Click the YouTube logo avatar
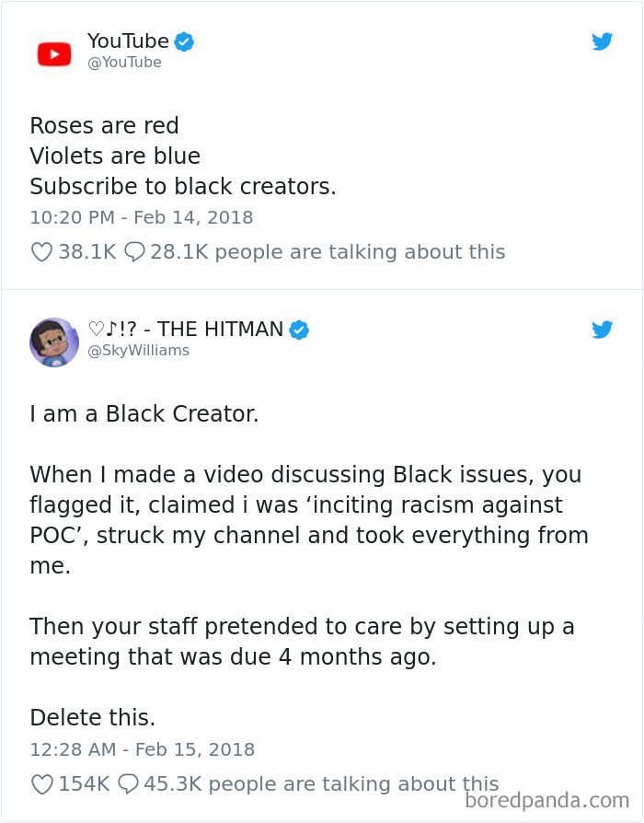Viewport: 644px width, 823px height. [54, 52]
